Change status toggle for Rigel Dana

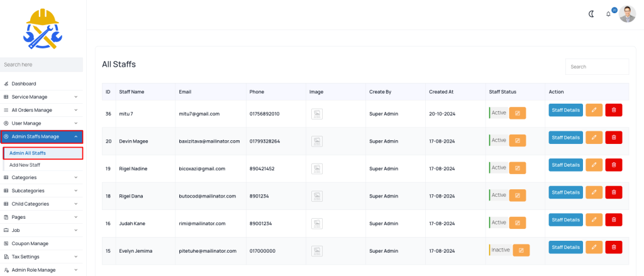click(x=518, y=196)
